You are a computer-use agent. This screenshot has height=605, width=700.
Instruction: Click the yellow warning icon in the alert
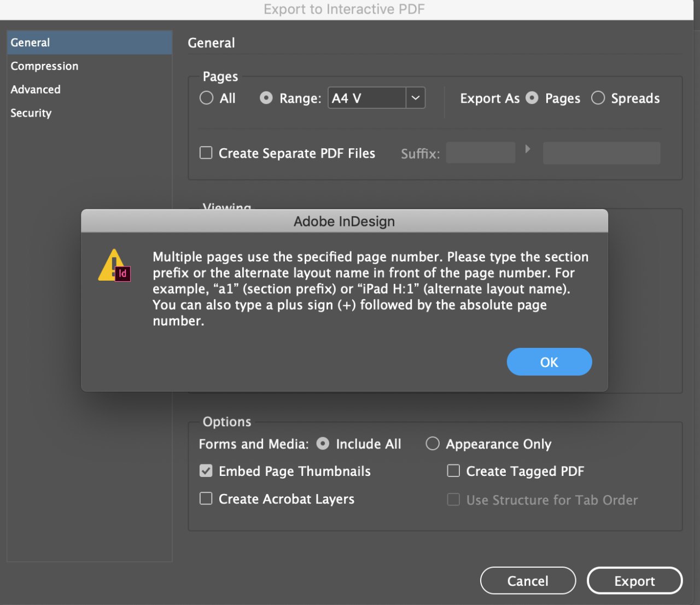[114, 265]
